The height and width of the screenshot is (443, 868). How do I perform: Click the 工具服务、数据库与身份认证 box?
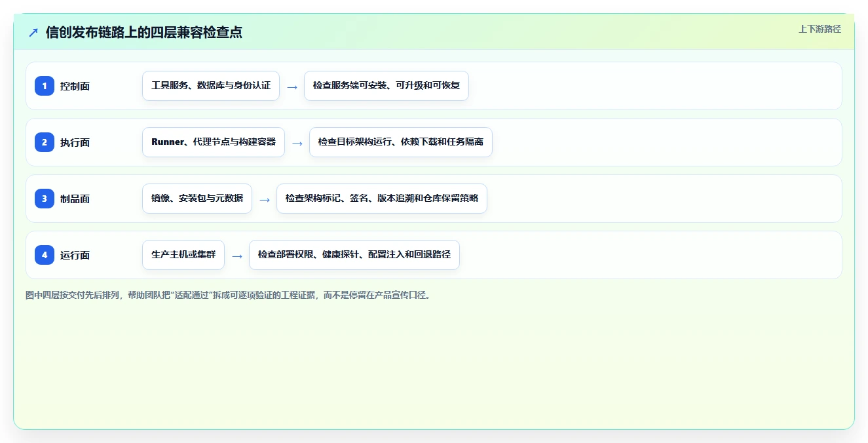(x=211, y=86)
